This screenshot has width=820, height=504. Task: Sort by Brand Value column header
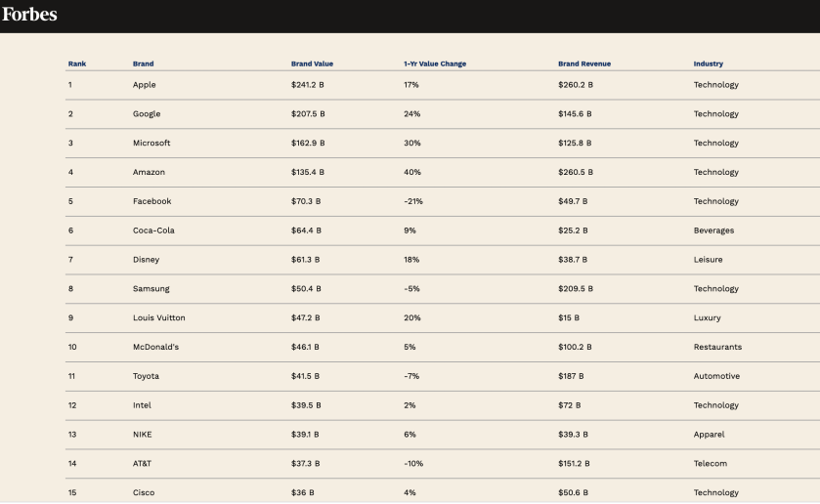click(312, 64)
